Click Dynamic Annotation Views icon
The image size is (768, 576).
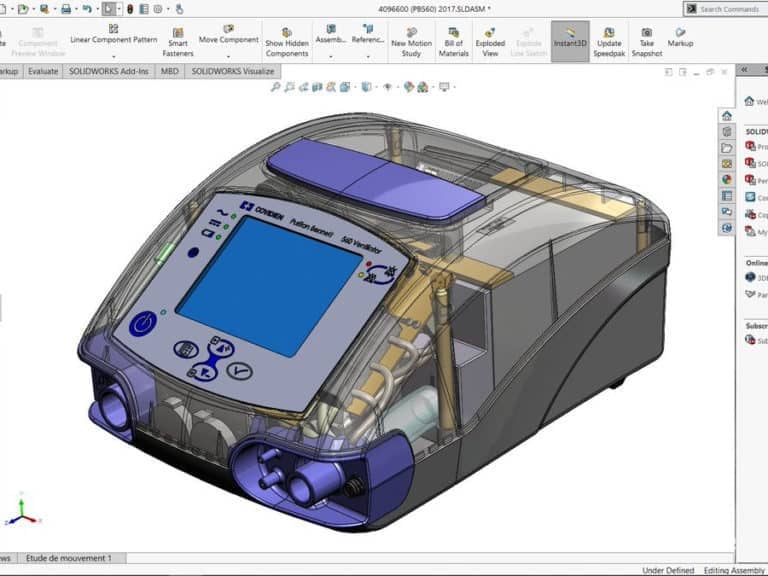point(331,87)
